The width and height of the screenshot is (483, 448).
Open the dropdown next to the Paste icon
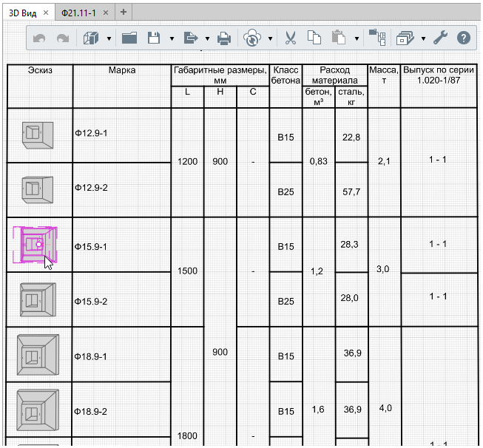(357, 38)
